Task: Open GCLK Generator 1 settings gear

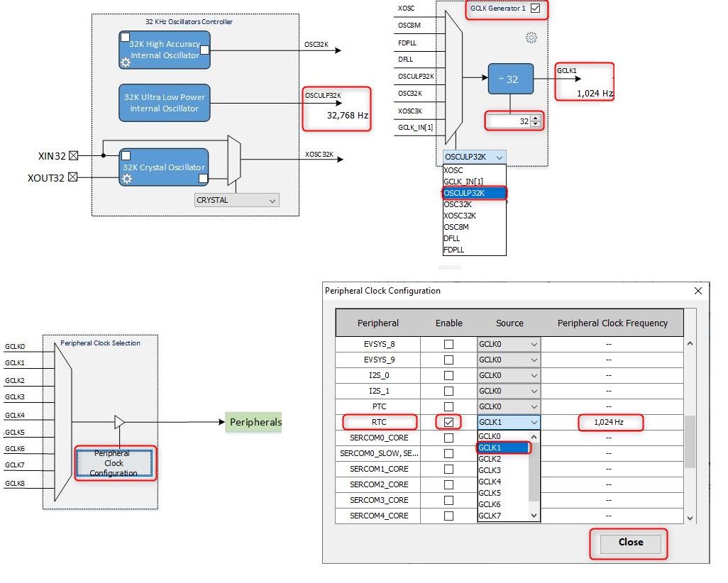Action: pos(532,38)
